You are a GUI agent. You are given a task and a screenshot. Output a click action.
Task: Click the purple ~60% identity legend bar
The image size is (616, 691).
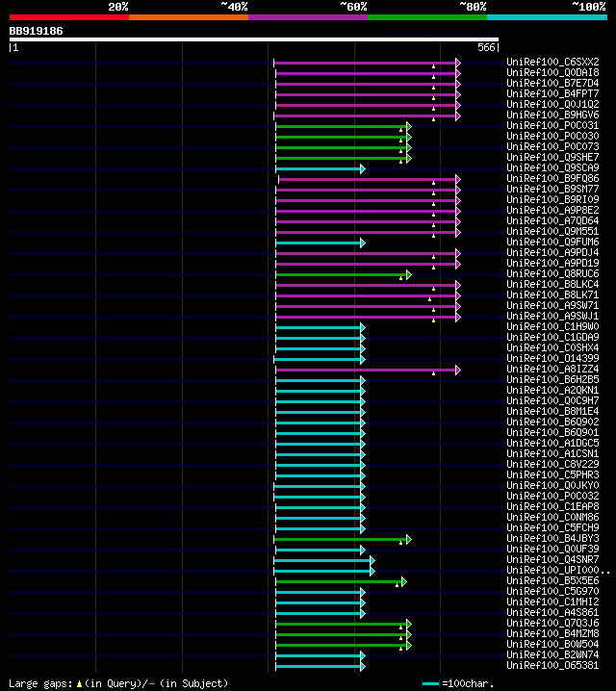click(308, 17)
